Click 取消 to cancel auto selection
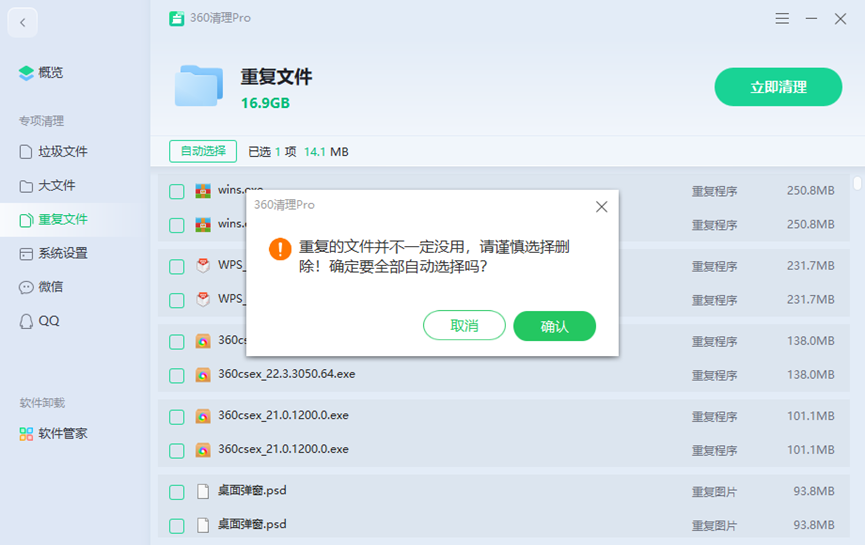865x545 pixels. [464, 325]
